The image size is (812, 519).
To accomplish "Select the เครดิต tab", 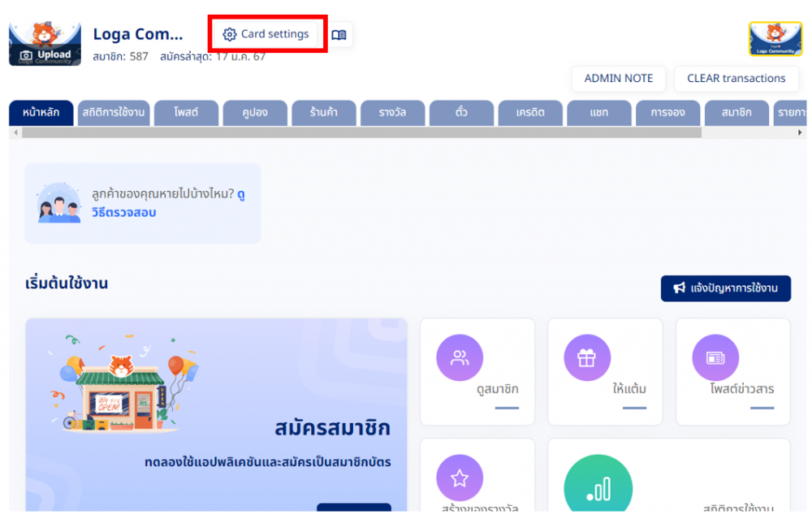I will point(529,113).
